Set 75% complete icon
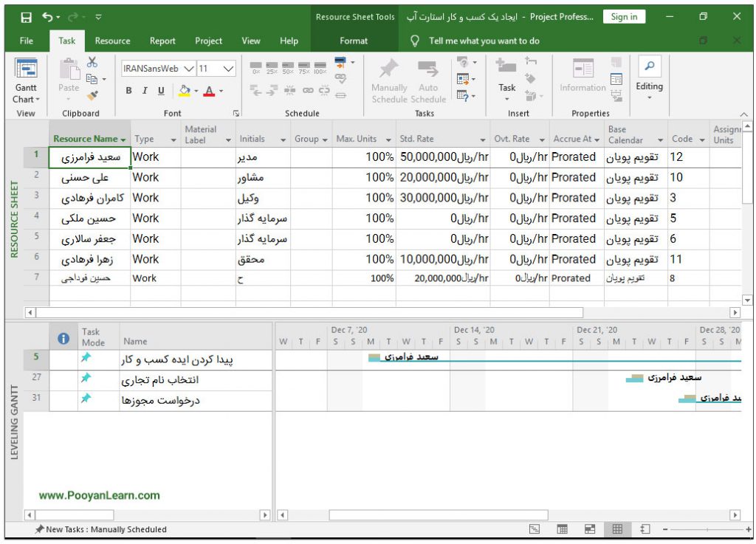Viewport: 756px width, 544px height. (x=303, y=67)
